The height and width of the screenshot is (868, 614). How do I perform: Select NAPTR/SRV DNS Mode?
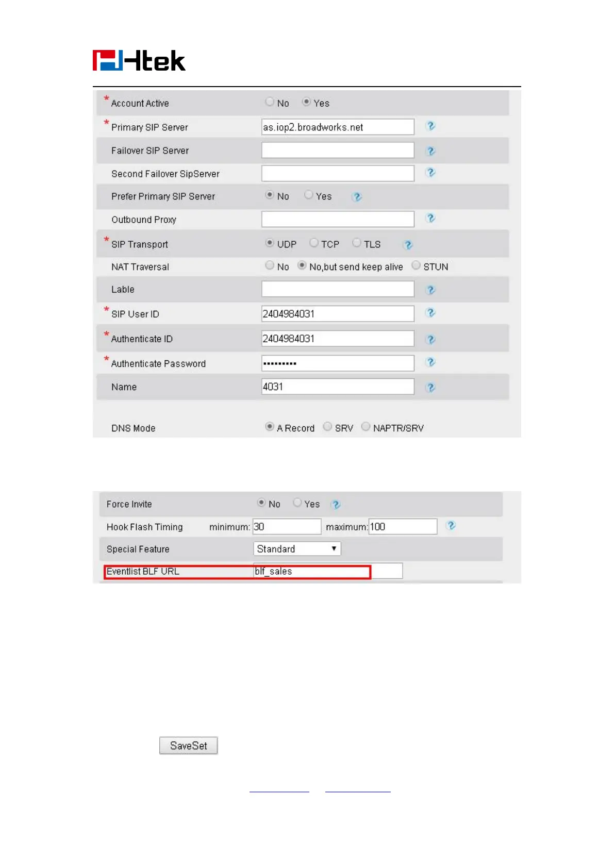click(366, 427)
